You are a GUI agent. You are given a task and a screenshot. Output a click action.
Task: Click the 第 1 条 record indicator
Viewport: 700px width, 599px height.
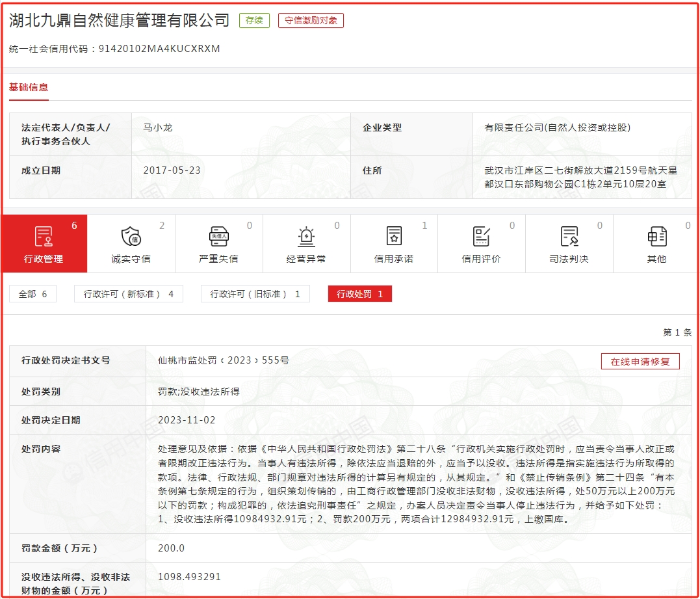coord(677,332)
